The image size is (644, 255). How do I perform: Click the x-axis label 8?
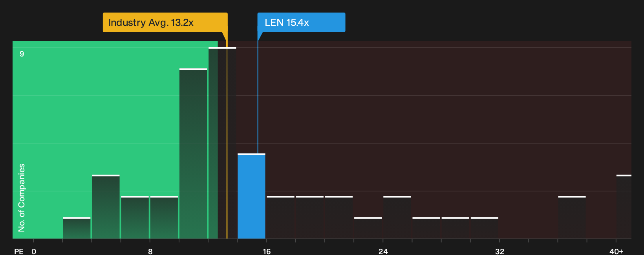click(150, 251)
